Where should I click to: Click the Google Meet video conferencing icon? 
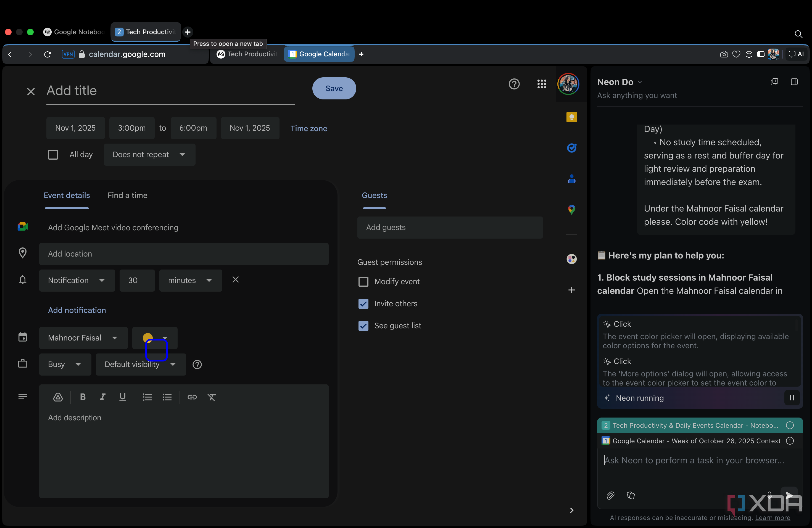pyautogui.click(x=23, y=226)
